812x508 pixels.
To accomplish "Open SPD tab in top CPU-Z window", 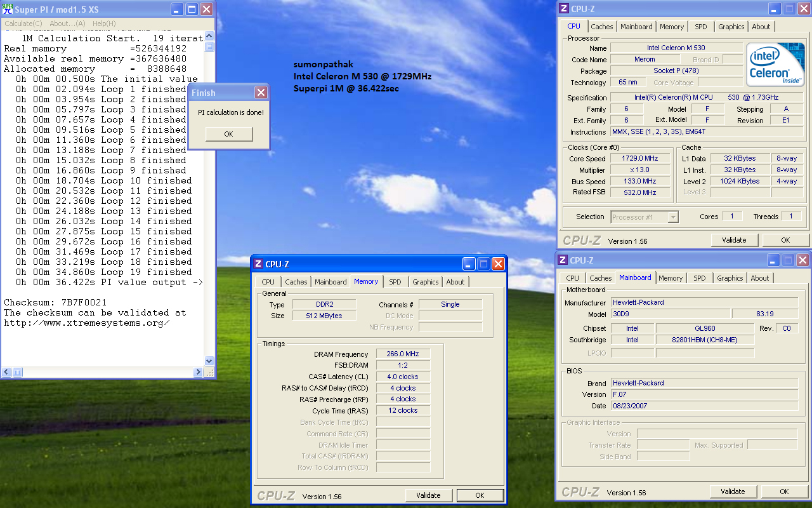I will point(701,27).
